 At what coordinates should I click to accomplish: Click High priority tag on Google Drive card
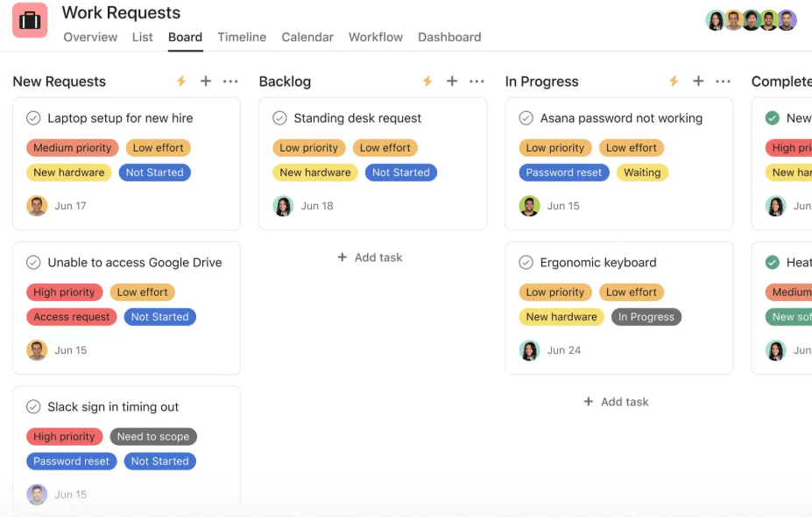tap(64, 292)
